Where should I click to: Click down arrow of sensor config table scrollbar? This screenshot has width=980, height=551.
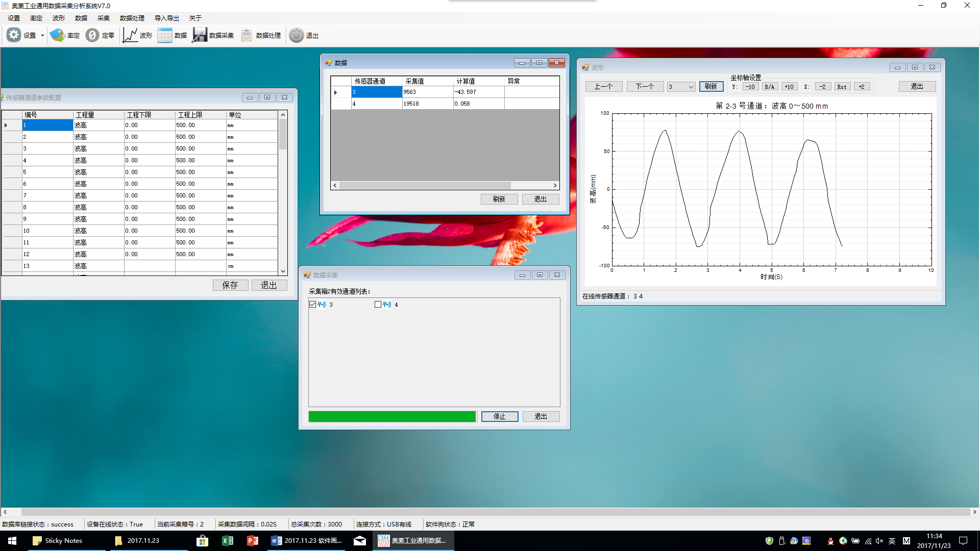pos(283,271)
